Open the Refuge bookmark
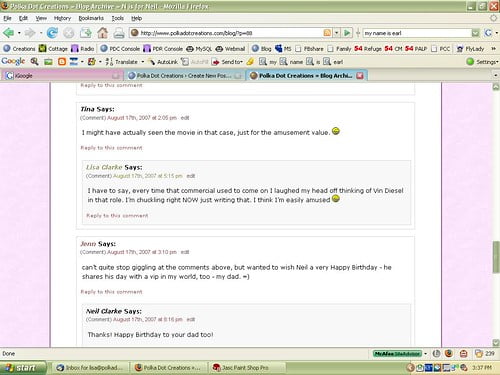This screenshot has height=375, width=500. tap(368, 49)
